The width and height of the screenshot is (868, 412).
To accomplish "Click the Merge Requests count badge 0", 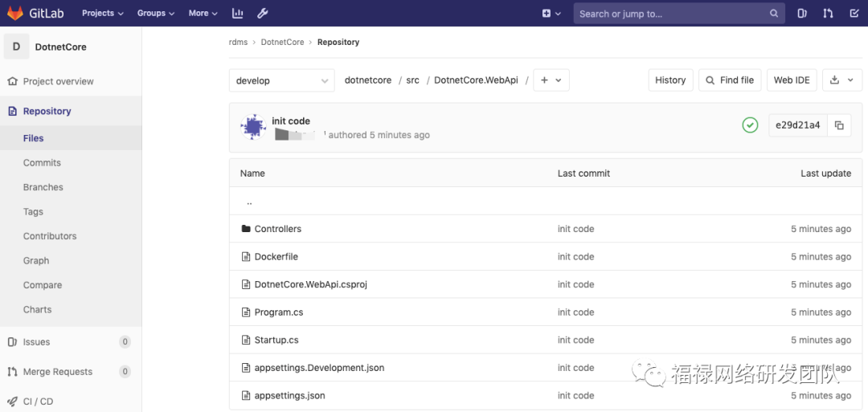I will 125,372.
